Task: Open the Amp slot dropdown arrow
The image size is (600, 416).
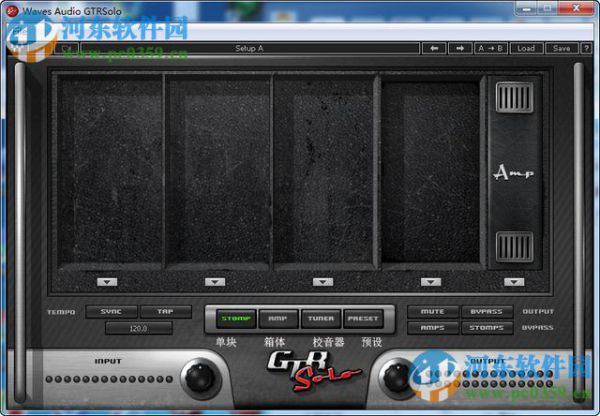Action: (x=514, y=282)
